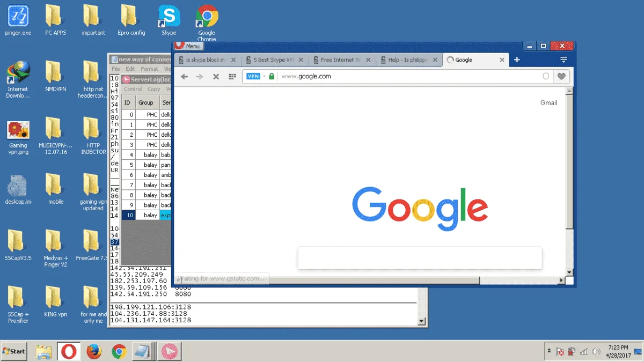
Task: Click the ad-blocker shield icon in address bar
Action: click(x=546, y=76)
